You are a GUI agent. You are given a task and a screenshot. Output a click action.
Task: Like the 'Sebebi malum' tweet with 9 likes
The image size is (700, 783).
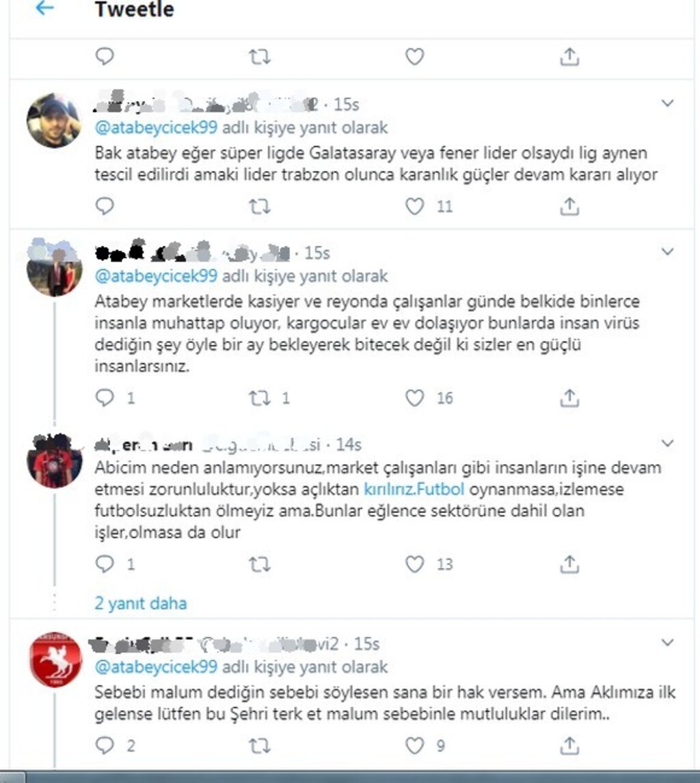[x=414, y=745]
